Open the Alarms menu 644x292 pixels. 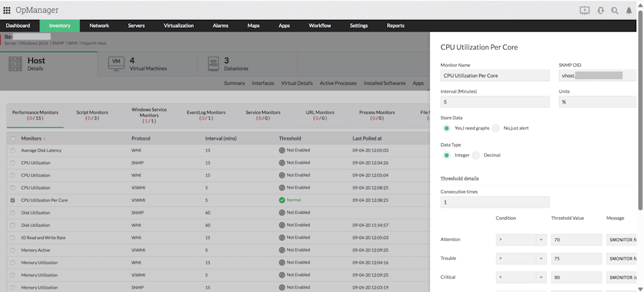[220, 26]
